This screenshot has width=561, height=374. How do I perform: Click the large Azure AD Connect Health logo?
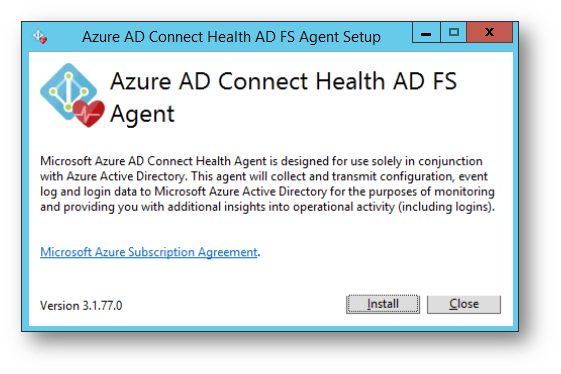tap(72, 95)
